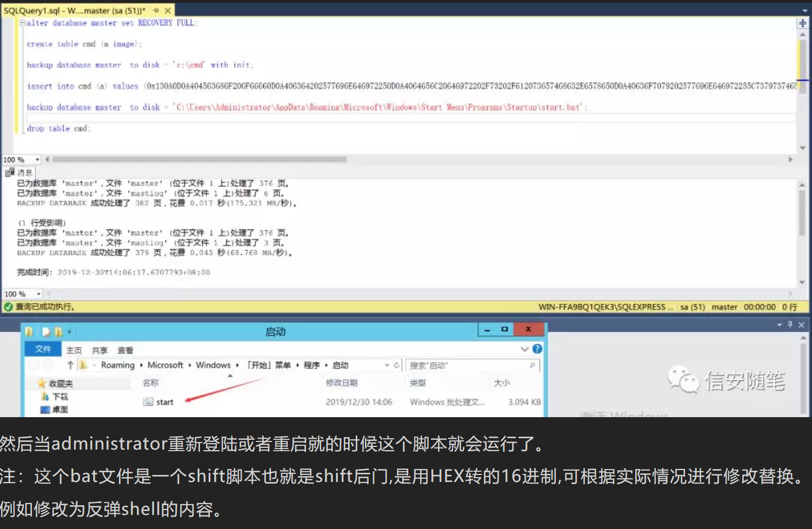
Task: Click the messages pane vertical scrollbar thumb
Action: point(802,212)
